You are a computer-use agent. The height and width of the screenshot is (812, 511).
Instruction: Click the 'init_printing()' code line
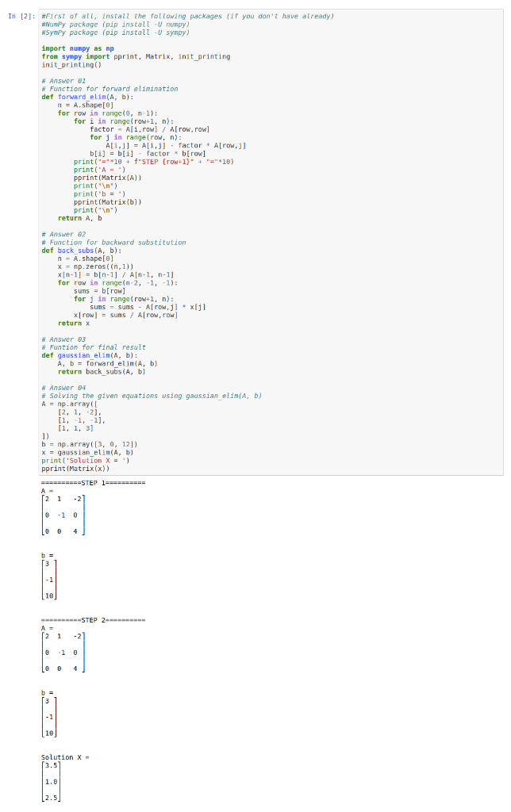click(71, 65)
